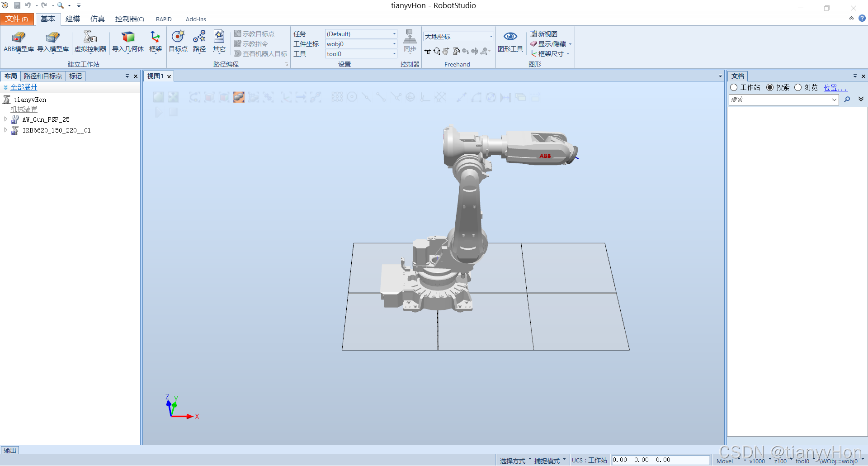This screenshot has height=466, width=868.
Task: Select the Freehand rotate tool
Action: pyautogui.click(x=437, y=52)
